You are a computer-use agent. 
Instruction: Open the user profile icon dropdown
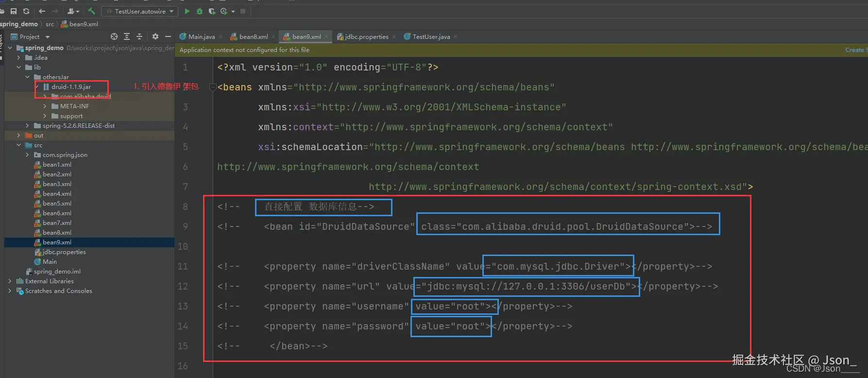pyautogui.click(x=73, y=11)
